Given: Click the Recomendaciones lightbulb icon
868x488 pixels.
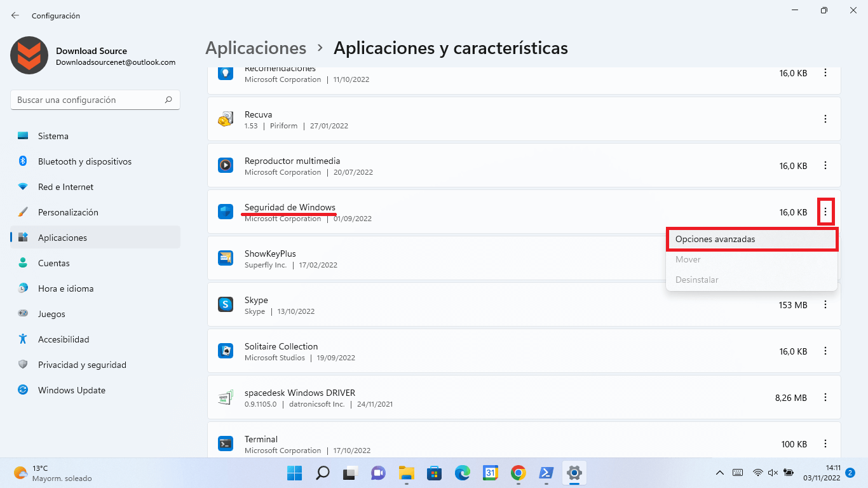Looking at the screenshot, I should coord(226,72).
